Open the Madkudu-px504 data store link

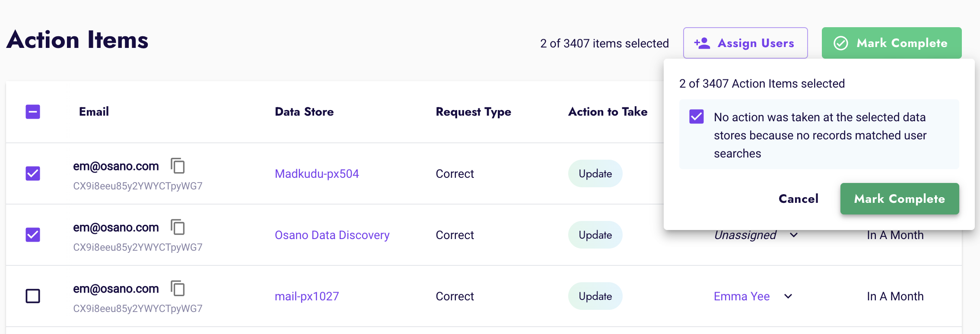(317, 173)
